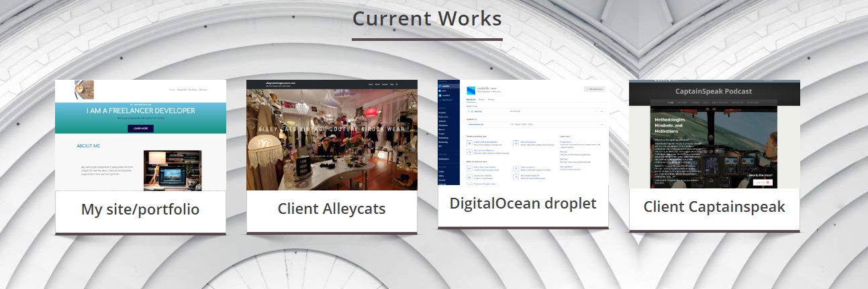Open the My site/portfolio screenshot thumbnail
The width and height of the screenshot is (868, 289).
140,135
